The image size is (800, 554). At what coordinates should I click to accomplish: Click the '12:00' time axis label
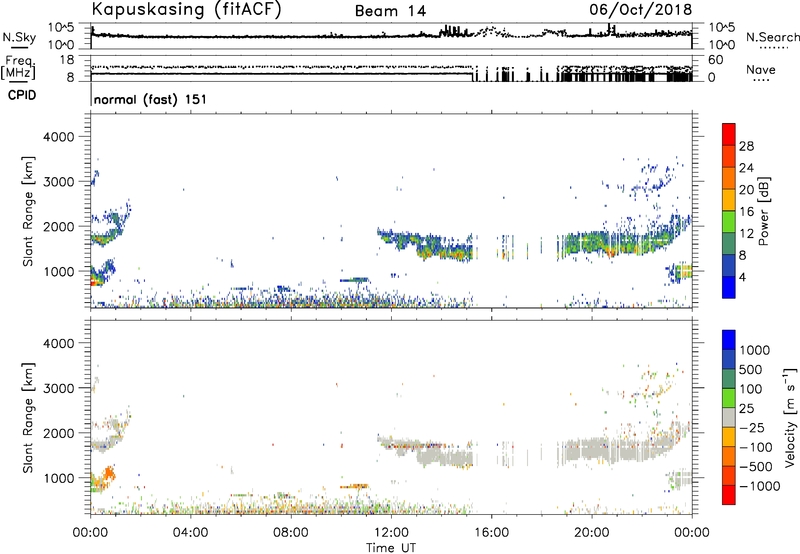pos(391,533)
